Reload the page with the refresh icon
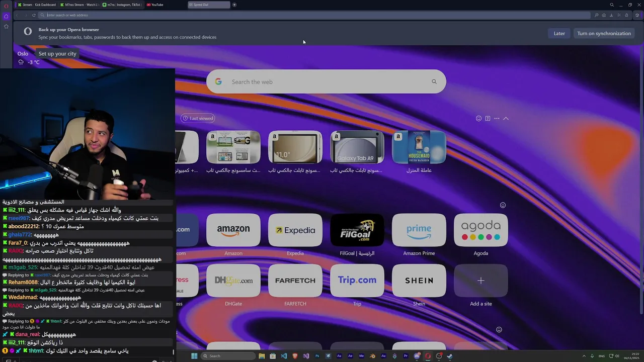This screenshot has height=362, width=644. pyautogui.click(x=34, y=15)
